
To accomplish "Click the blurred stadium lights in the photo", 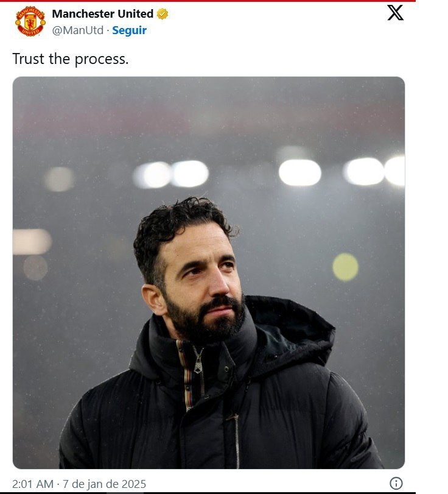I will (299, 172).
